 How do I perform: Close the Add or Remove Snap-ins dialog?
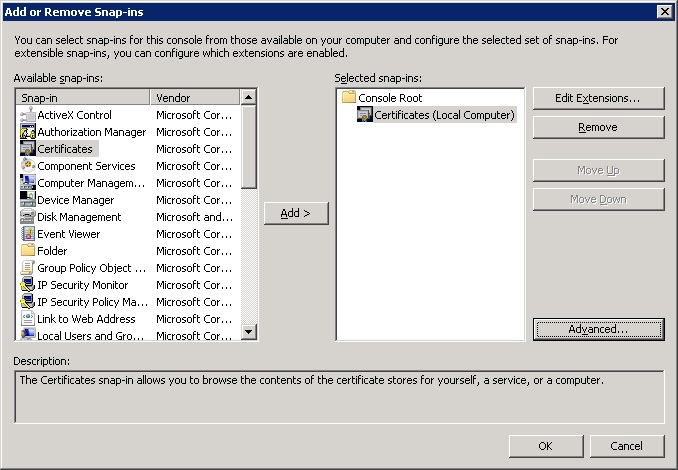click(664, 10)
